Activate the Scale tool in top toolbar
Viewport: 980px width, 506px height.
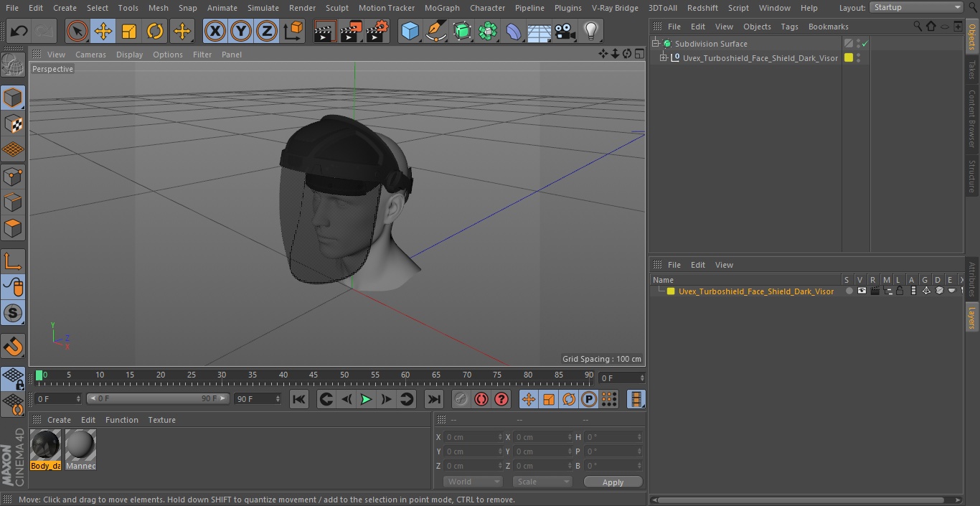(x=129, y=32)
